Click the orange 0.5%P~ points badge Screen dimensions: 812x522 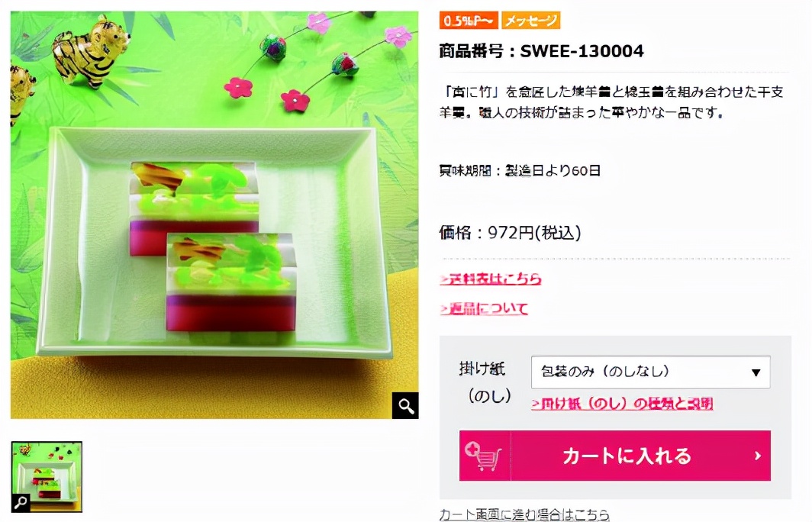(468, 20)
